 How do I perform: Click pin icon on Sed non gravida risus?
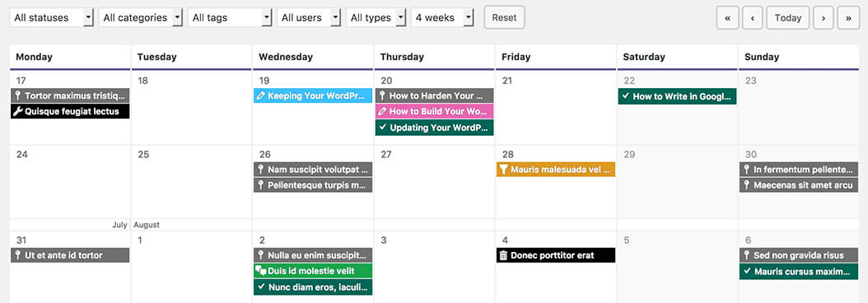(x=747, y=255)
